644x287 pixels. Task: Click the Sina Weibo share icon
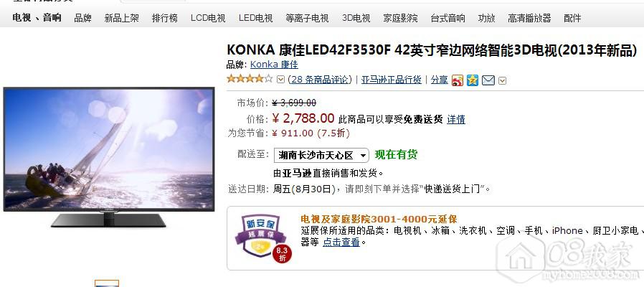pyautogui.click(x=457, y=80)
